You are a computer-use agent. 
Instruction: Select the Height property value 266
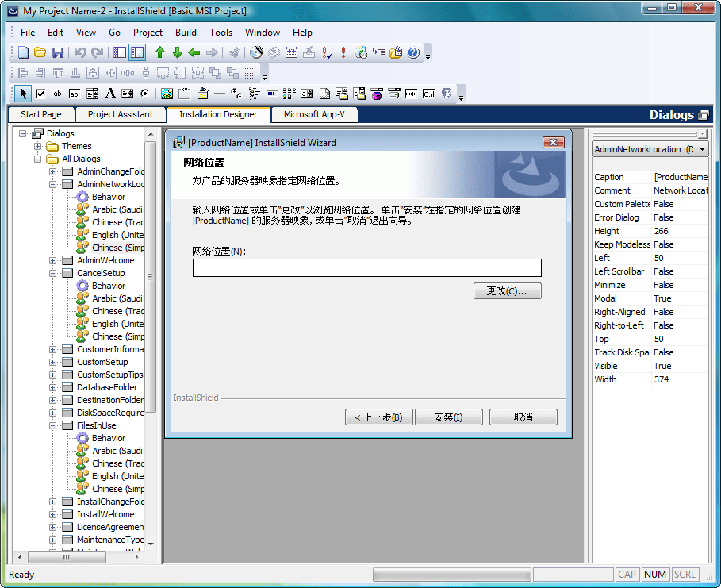[x=662, y=231]
